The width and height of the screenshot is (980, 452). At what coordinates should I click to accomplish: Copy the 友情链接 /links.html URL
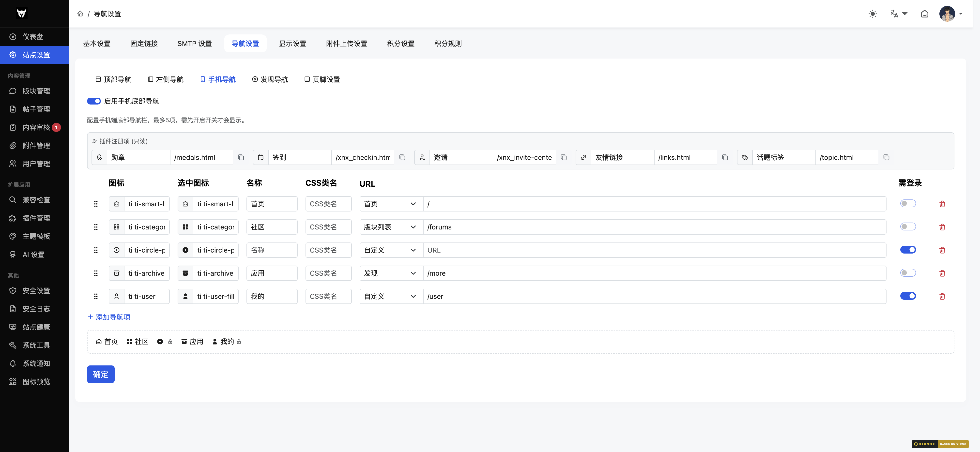pyautogui.click(x=725, y=158)
